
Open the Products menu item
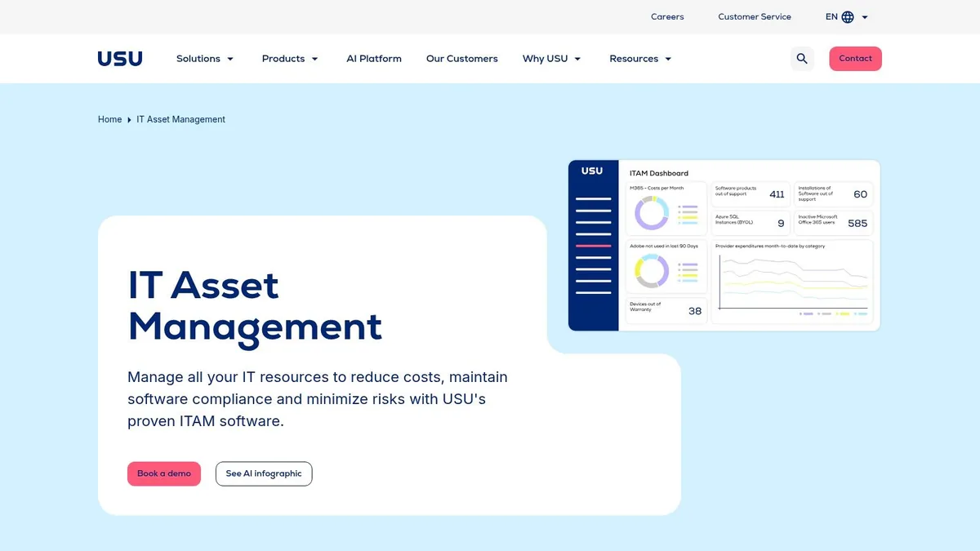[x=283, y=59]
